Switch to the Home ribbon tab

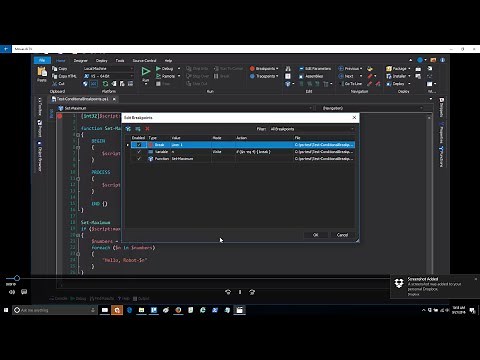pyautogui.click(x=61, y=60)
